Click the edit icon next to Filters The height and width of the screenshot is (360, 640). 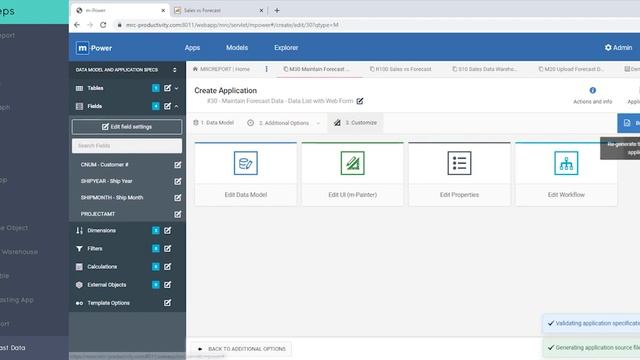(x=167, y=248)
